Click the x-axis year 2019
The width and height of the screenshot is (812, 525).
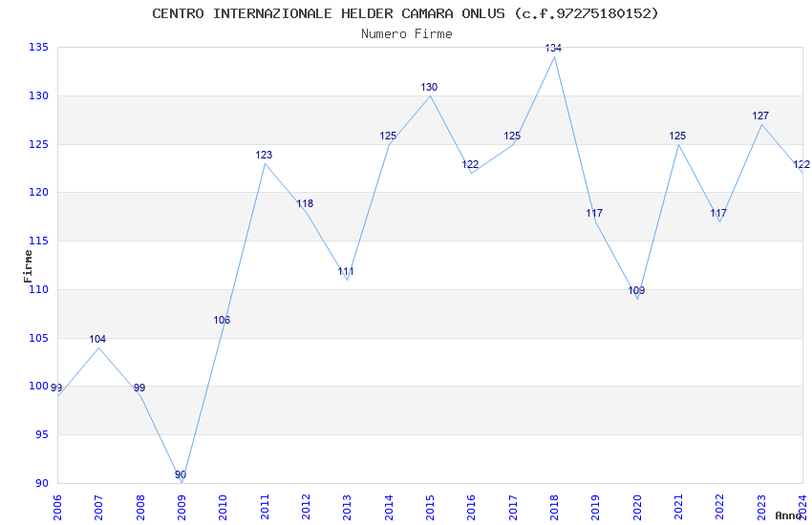click(595, 508)
